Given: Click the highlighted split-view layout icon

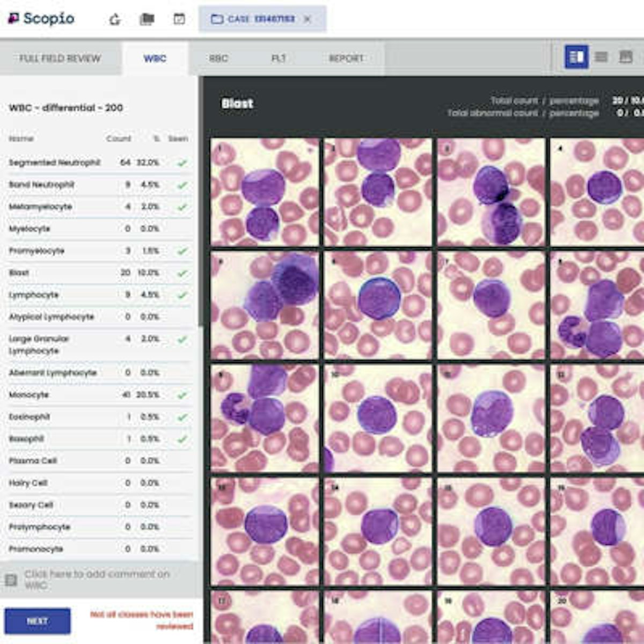Looking at the screenshot, I should point(576,55).
